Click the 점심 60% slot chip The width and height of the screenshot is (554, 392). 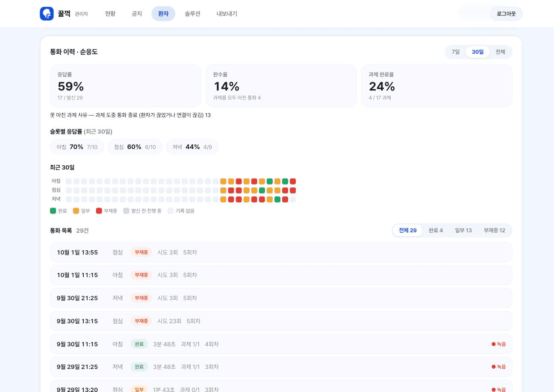click(x=135, y=147)
